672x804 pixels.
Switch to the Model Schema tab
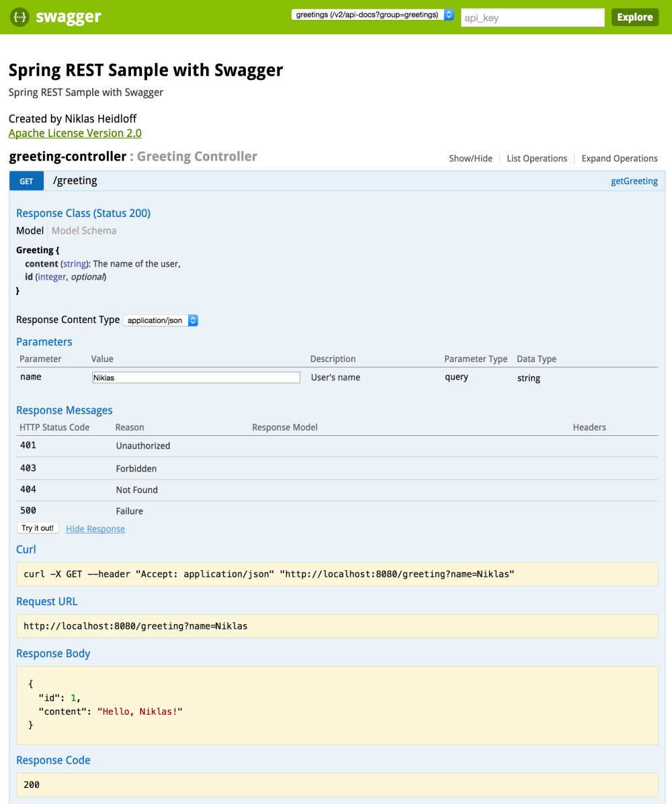tap(84, 231)
